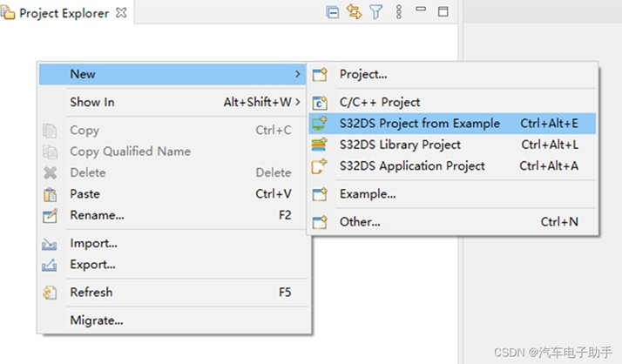Image resolution: width=622 pixels, height=364 pixels.
Task: Click the Import... menu entry
Action: pos(93,243)
